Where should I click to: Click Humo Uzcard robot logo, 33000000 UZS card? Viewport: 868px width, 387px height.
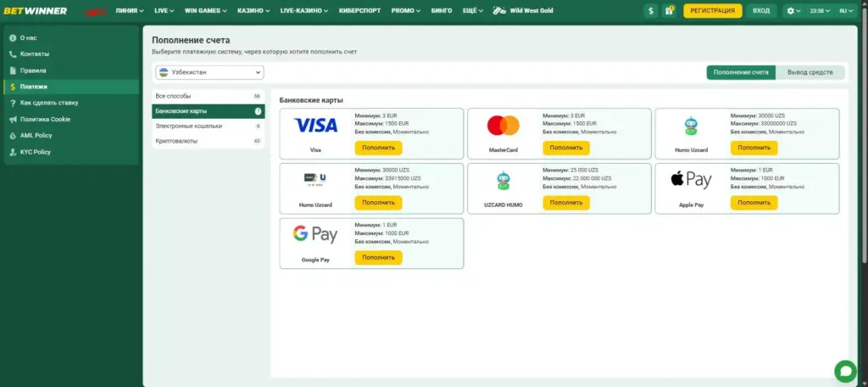click(x=691, y=126)
